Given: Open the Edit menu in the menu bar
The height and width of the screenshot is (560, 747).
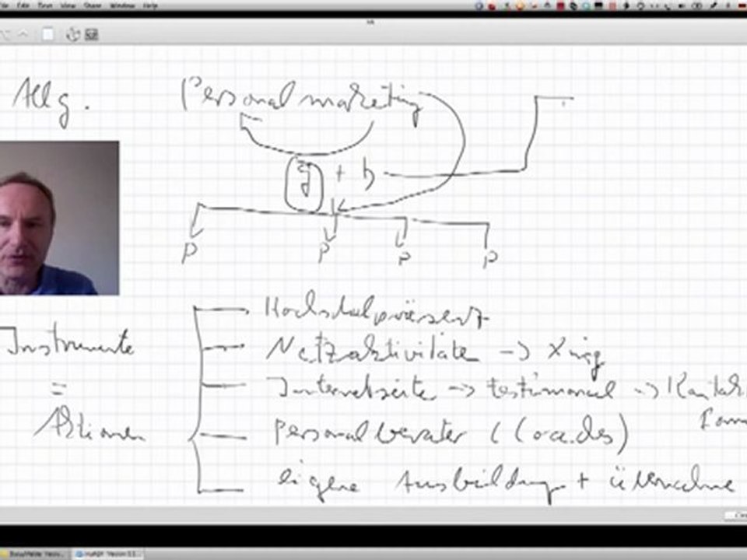Looking at the screenshot, I should pos(23,5).
